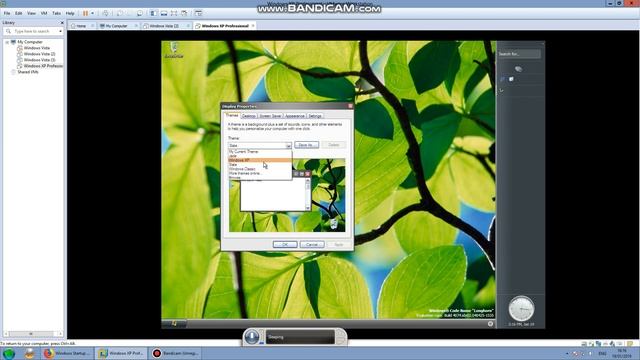This screenshot has height=360, width=640.
Task: Open the Firefox Windows Startup taskbar item
Action: [x=67, y=353]
